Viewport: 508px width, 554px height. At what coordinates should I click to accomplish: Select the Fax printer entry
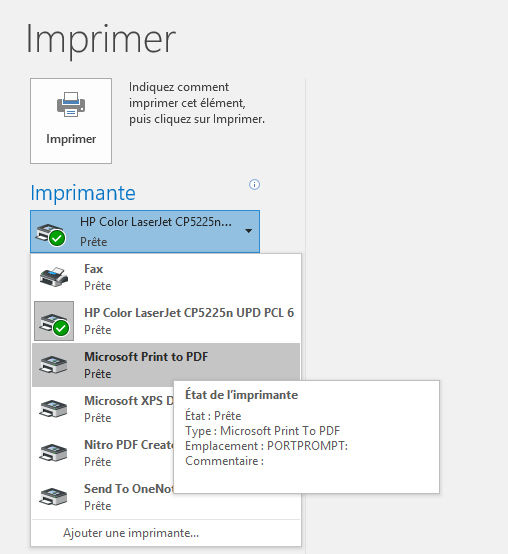tap(166, 277)
